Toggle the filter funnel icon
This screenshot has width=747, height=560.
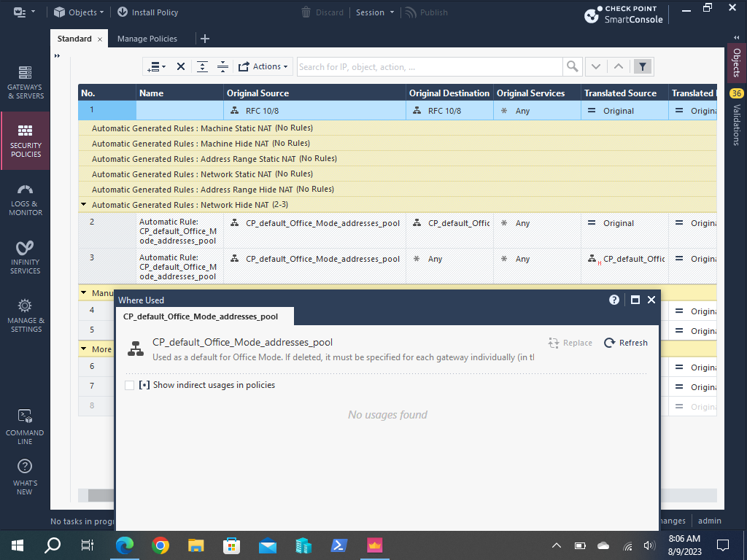pyautogui.click(x=643, y=66)
